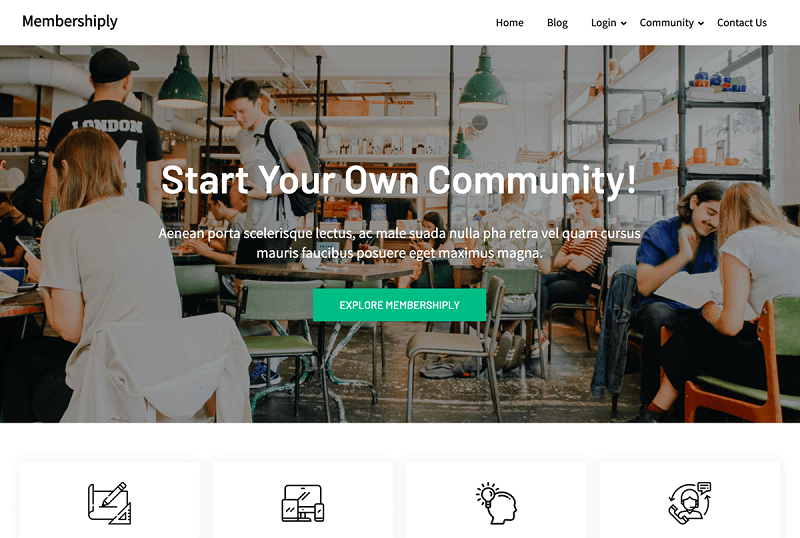Expand the Community dropdown chevron
Viewport: 800px width, 538px height.
click(701, 23)
